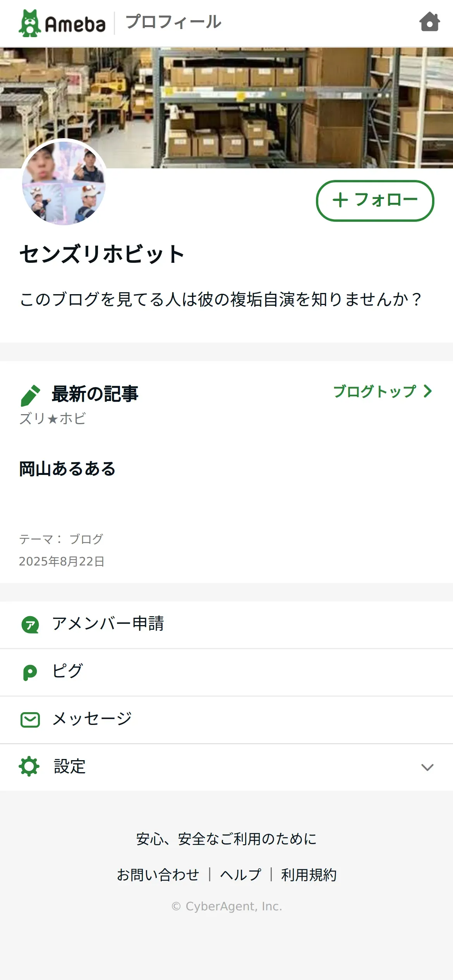This screenshot has height=980, width=453.
Task: Open the メッセージ menu entry
Action: click(92, 719)
